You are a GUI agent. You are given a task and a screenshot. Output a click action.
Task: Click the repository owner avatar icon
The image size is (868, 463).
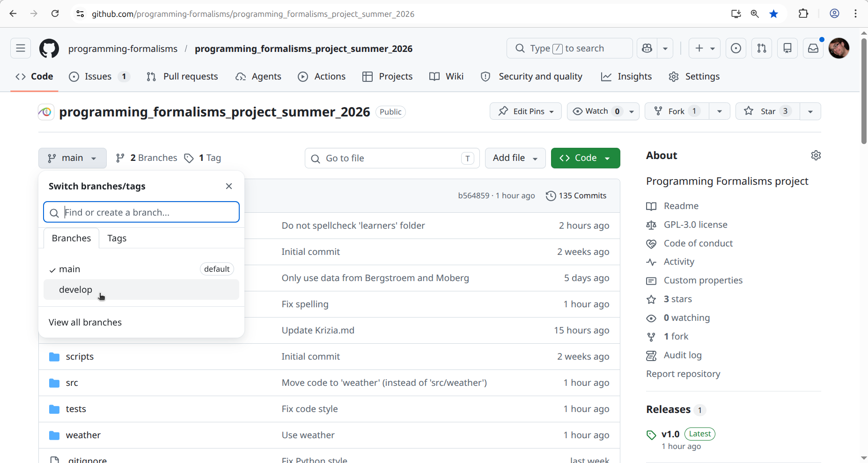[x=46, y=112]
